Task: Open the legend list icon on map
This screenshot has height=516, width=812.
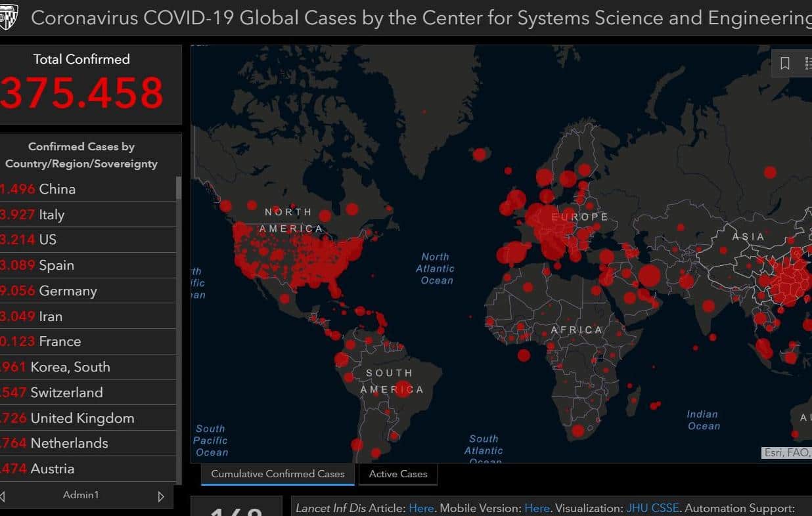Action: pos(807,64)
